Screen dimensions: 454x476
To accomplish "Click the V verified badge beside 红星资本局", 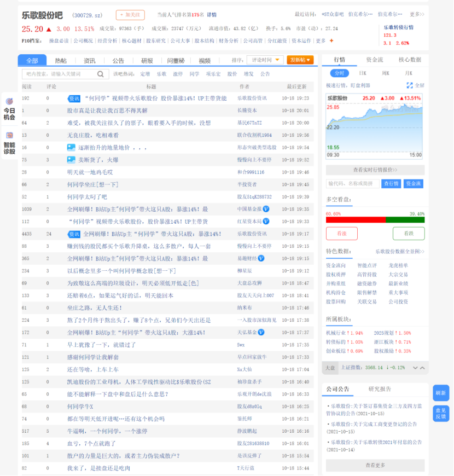I will pyautogui.click(x=266, y=221).
